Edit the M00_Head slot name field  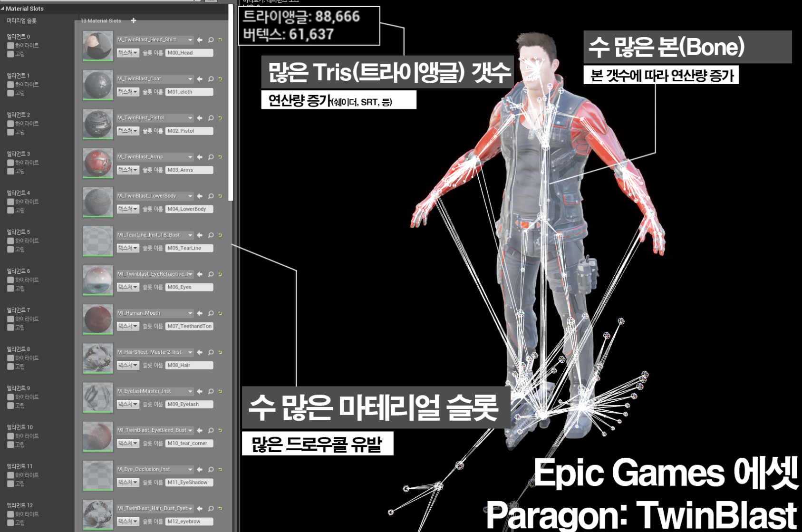click(189, 53)
